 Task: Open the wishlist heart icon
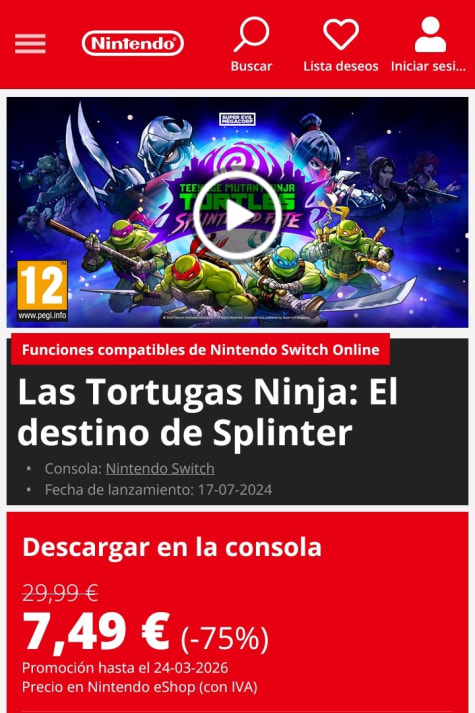341,34
